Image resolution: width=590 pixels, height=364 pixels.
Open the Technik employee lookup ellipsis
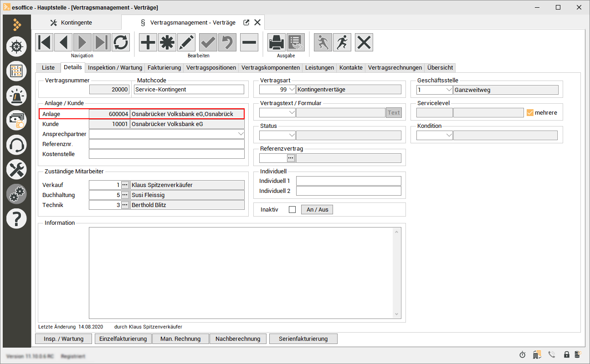click(x=125, y=205)
